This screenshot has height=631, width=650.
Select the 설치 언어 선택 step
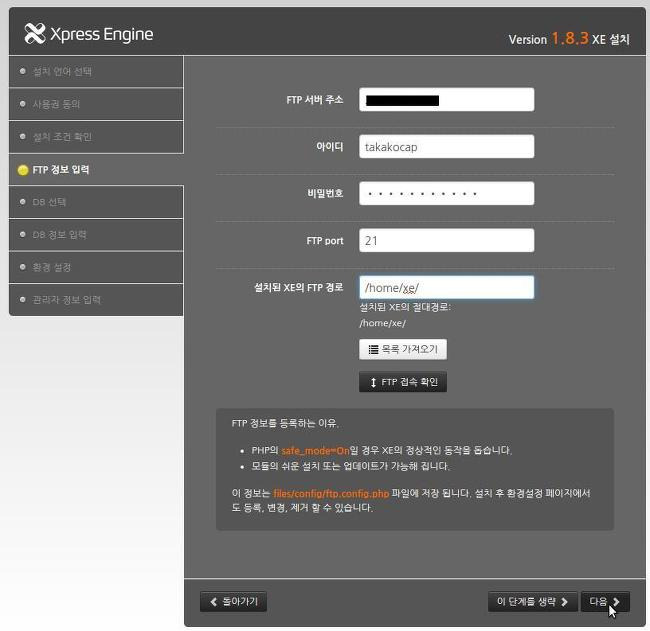pos(96,72)
